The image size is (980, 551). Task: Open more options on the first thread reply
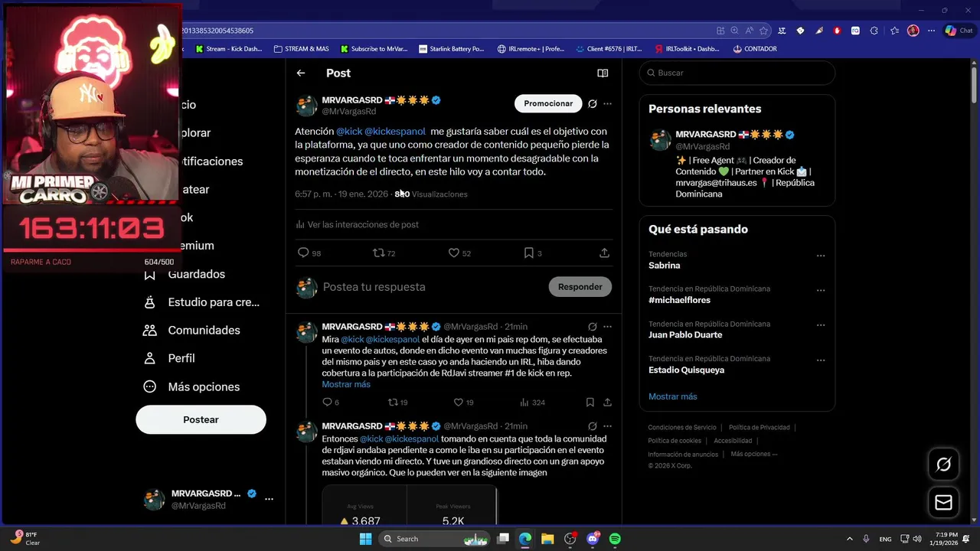[607, 327]
